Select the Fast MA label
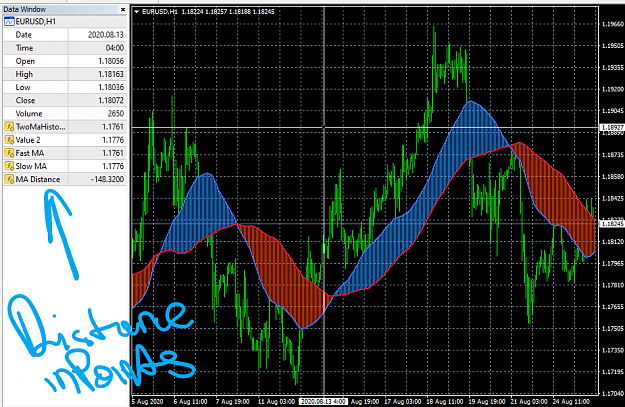Viewport: 625px width, 407px height. click(x=30, y=153)
